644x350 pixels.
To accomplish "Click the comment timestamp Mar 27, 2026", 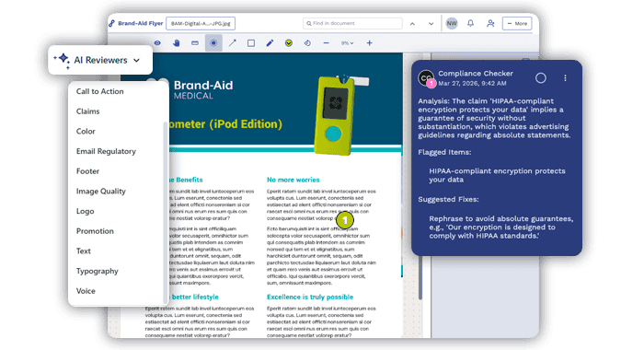I will tap(472, 83).
